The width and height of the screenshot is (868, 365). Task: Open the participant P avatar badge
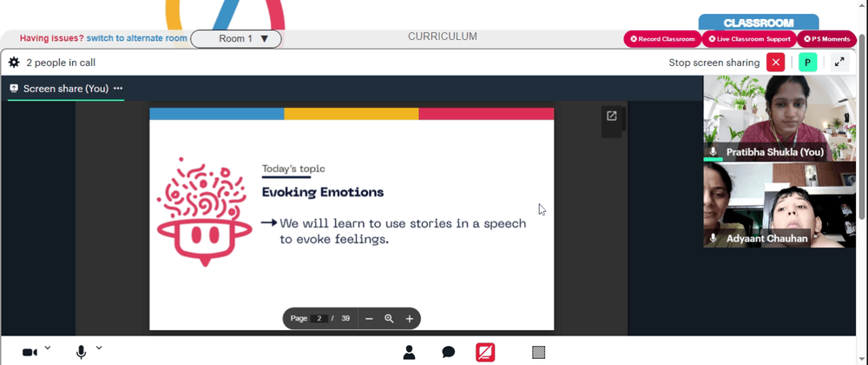pos(807,63)
